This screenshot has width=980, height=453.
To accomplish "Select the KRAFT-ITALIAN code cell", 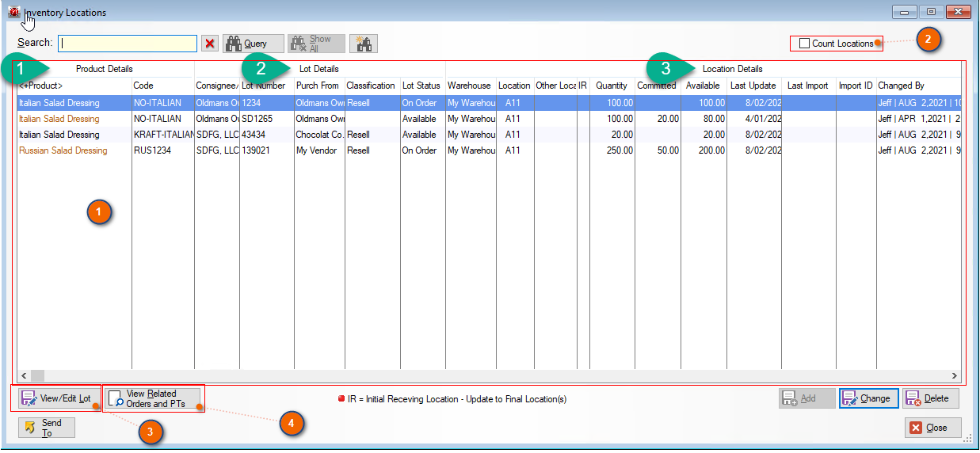I will tap(162, 135).
